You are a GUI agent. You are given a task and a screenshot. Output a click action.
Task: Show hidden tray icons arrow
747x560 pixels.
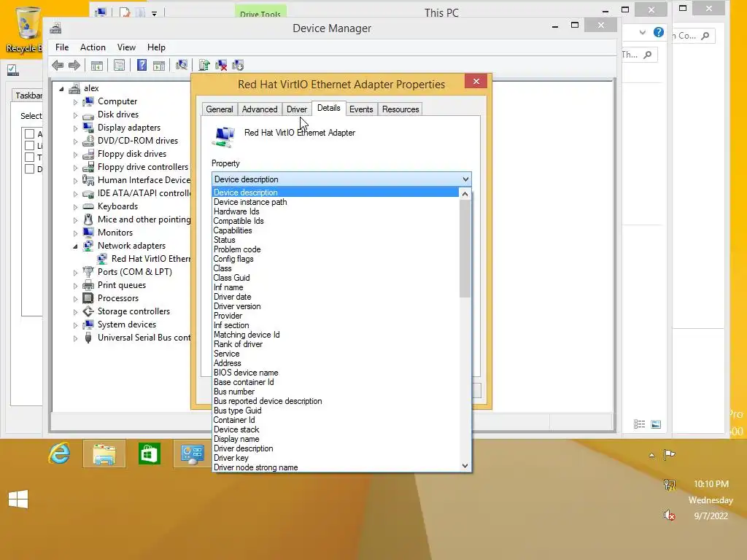651,455
